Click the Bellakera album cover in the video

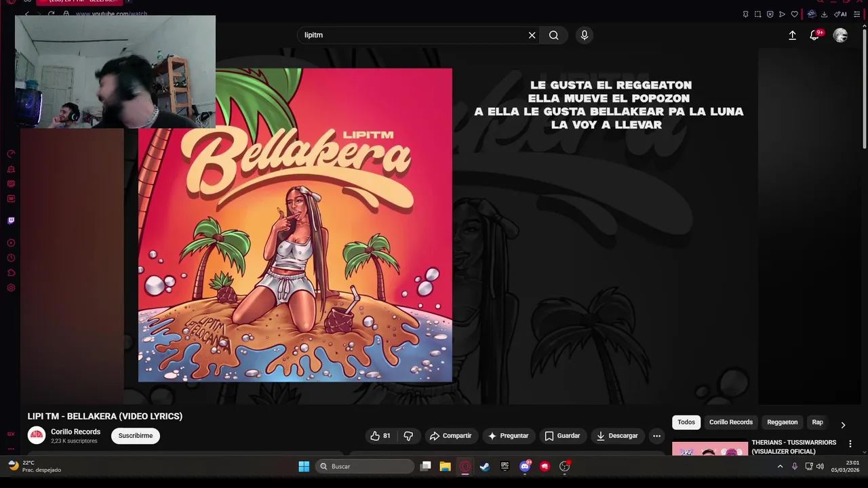click(x=295, y=225)
